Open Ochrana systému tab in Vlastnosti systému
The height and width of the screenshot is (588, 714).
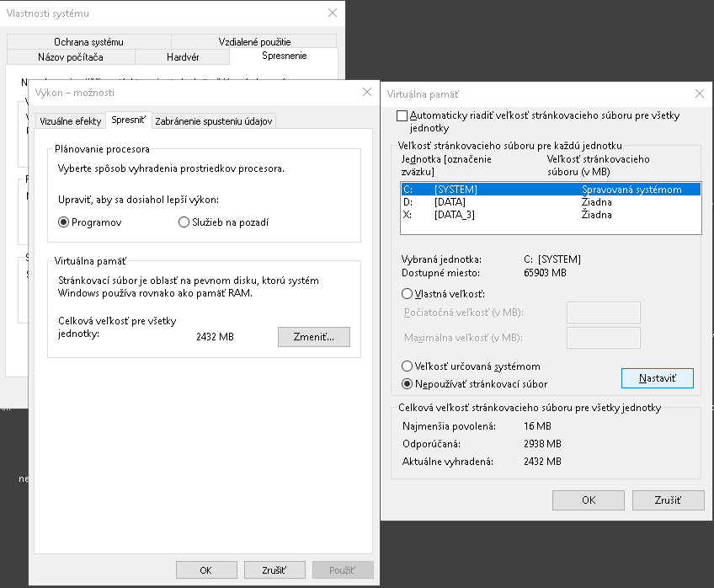[x=88, y=42]
